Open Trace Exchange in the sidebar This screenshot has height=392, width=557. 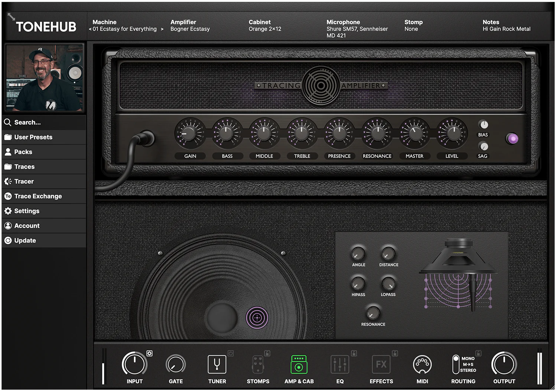click(x=44, y=196)
